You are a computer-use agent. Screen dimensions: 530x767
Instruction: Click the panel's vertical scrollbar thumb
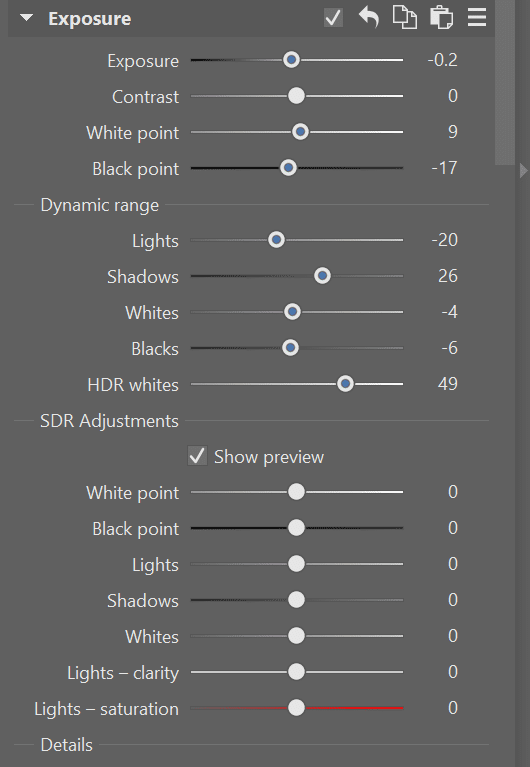(505, 82)
